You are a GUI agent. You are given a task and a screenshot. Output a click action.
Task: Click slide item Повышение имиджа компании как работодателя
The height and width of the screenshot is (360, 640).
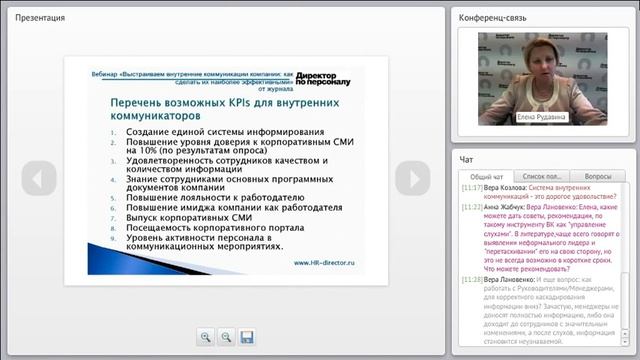[x=234, y=207]
